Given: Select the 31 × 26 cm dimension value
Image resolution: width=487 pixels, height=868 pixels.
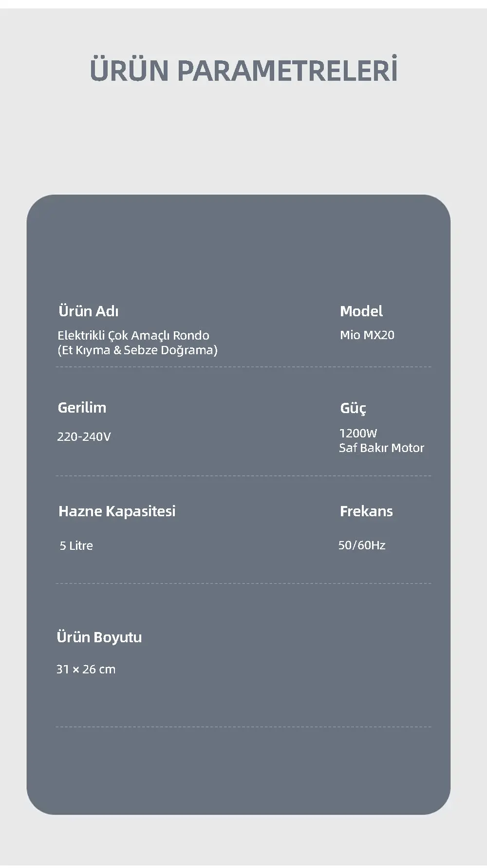Looking at the screenshot, I should click(86, 669).
